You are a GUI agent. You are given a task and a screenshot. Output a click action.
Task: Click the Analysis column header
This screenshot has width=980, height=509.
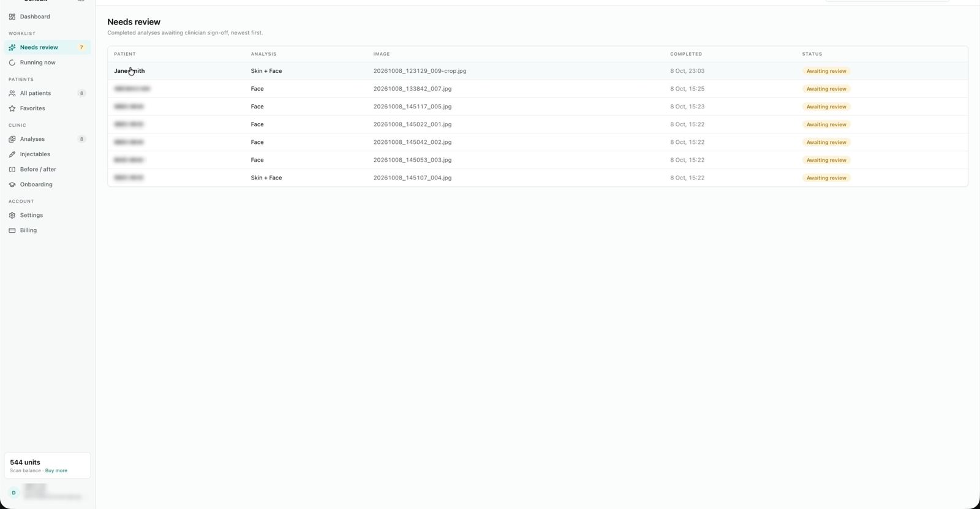pos(263,54)
